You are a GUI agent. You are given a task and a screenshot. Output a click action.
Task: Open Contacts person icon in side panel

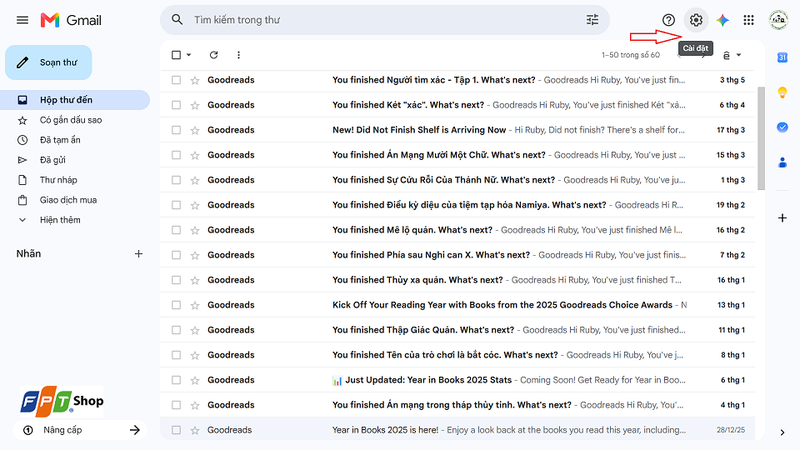click(782, 163)
